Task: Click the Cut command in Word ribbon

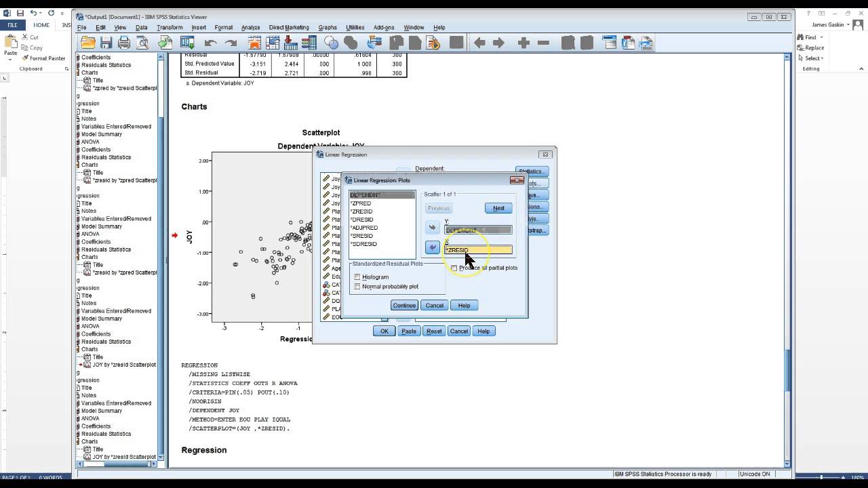Action: pyautogui.click(x=31, y=37)
